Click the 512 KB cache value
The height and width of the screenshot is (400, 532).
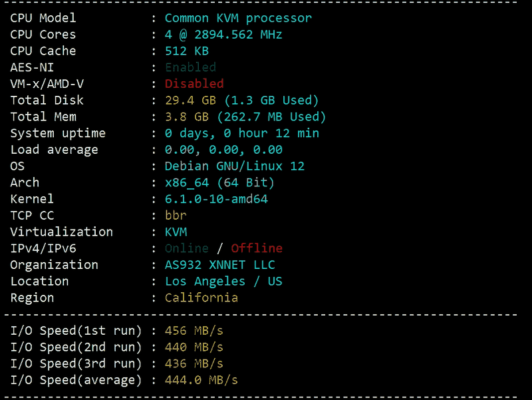tap(187, 51)
